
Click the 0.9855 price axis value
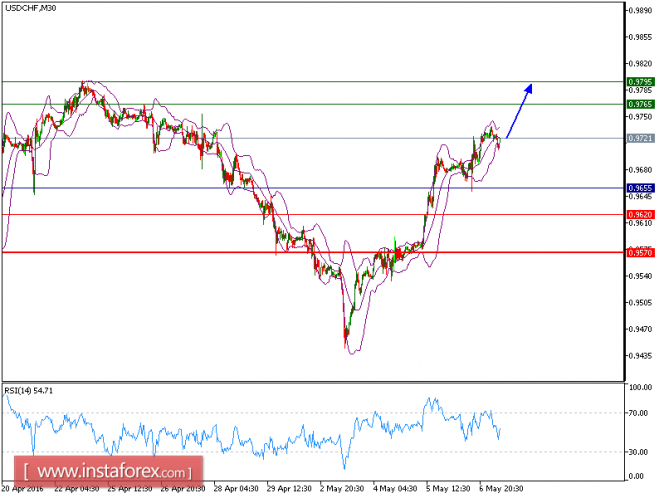tap(640, 37)
